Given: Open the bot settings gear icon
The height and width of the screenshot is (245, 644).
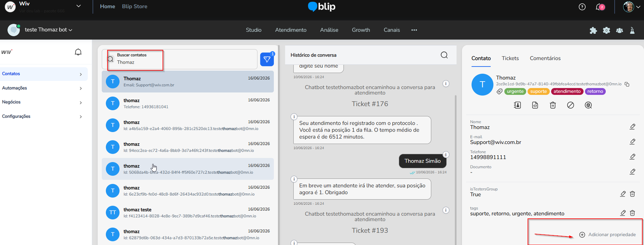Looking at the screenshot, I should pyautogui.click(x=607, y=30).
